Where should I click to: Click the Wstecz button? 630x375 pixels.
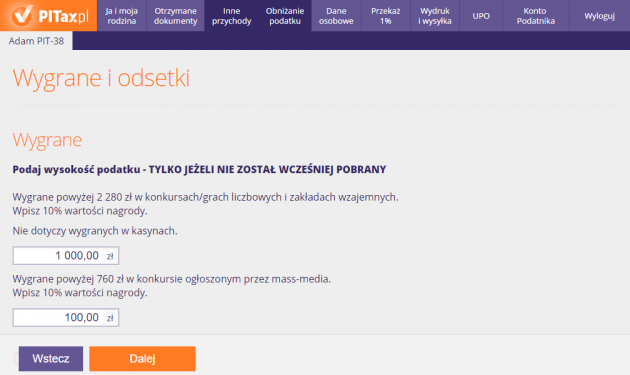coord(51,359)
